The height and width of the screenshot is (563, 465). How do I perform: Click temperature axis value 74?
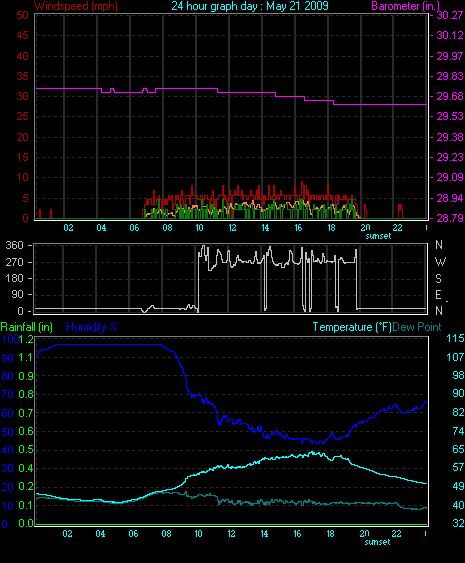tap(459, 431)
